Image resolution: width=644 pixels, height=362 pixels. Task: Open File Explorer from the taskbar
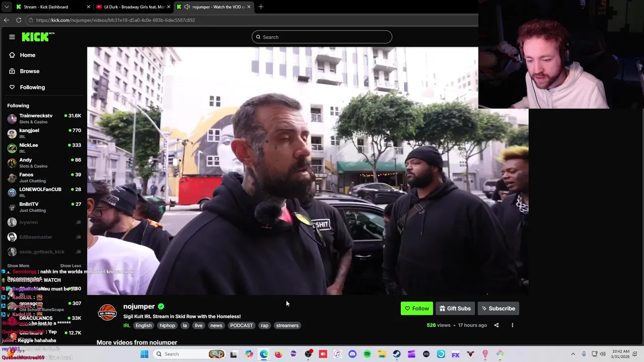(382, 354)
